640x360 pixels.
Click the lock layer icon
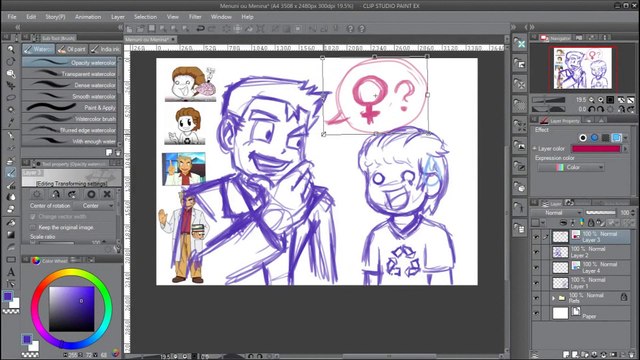591,223
